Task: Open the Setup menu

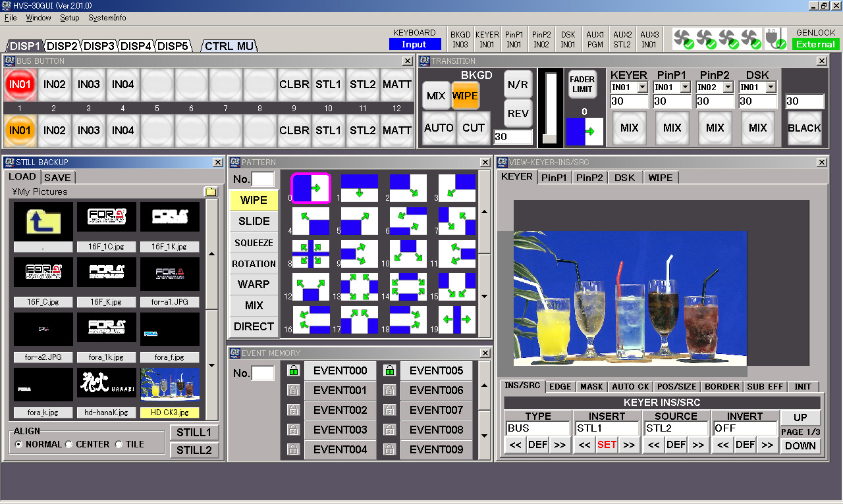Action: pos(69,18)
